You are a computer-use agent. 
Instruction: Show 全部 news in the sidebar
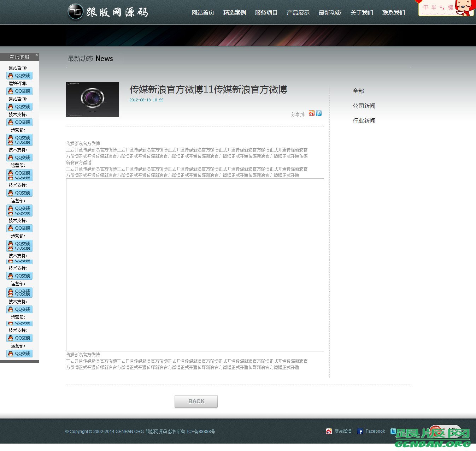pyautogui.click(x=358, y=91)
